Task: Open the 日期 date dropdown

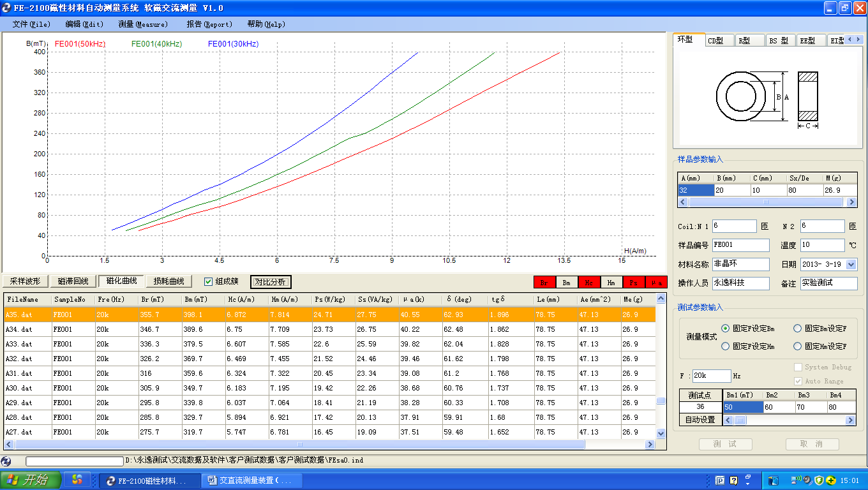Action: (851, 264)
